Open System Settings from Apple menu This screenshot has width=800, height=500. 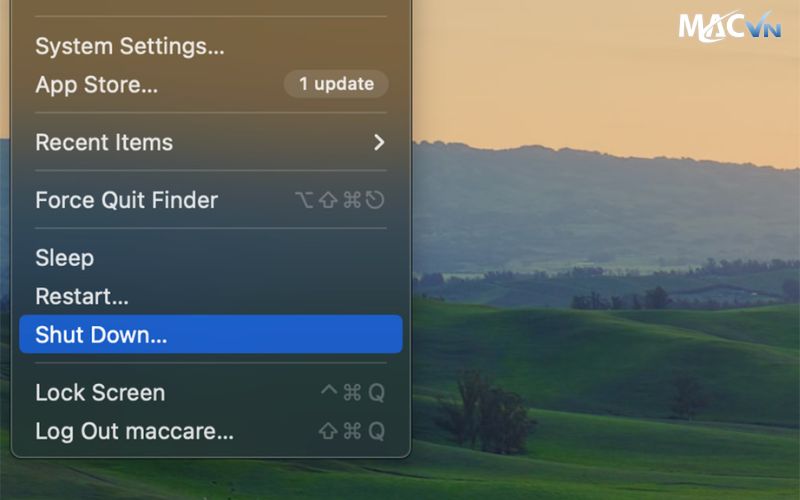coord(211,46)
